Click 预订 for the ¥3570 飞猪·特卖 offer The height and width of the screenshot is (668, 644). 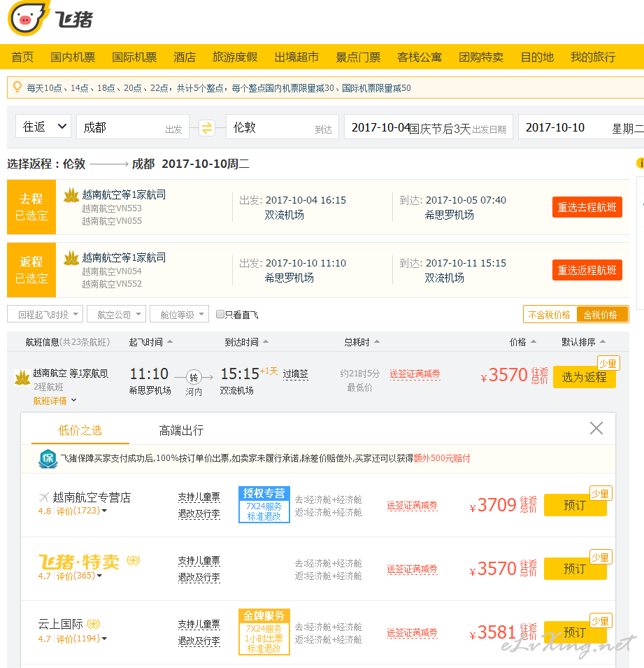(x=575, y=568)
